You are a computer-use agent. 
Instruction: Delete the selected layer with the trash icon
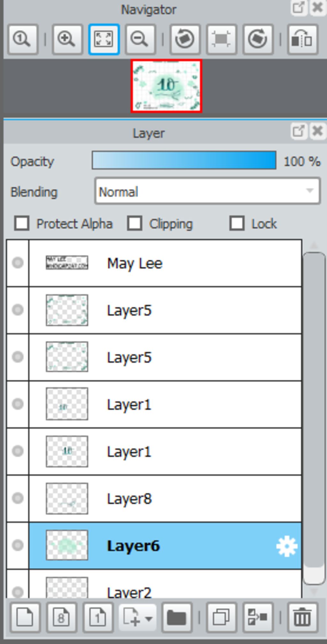(302, 617)
